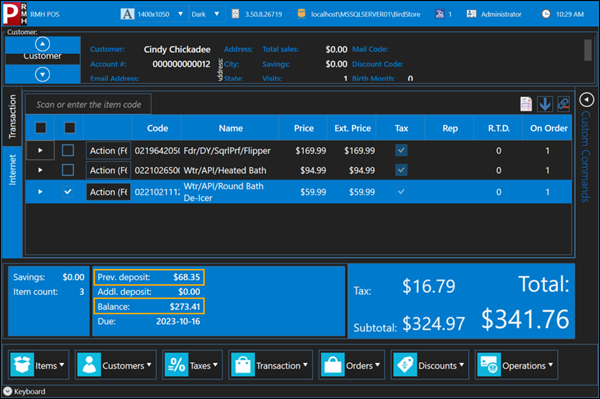Click the link chain icon above grid
This screenshot has height=399, width=600.
[563, 104]
